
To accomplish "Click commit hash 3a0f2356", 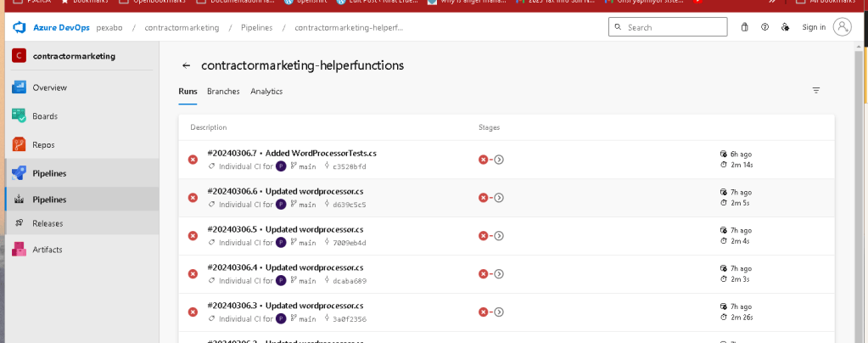I will [x=350, y=319].
